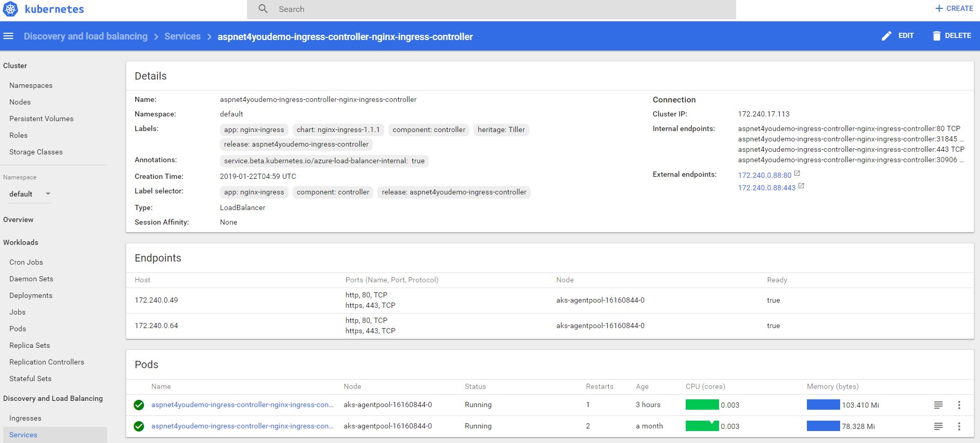Open Cluster section in sidebar
Image resolution: width=980 pixels, height=443 pixels.
[15, 66]
